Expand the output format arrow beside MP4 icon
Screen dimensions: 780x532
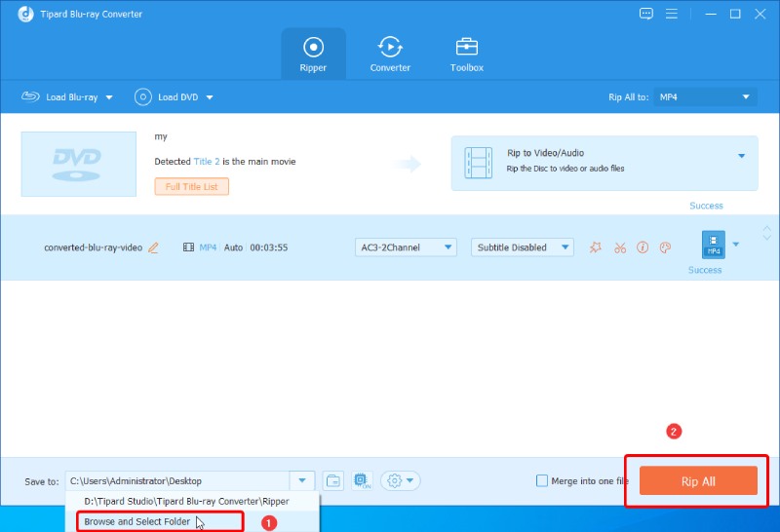point(736,245)
